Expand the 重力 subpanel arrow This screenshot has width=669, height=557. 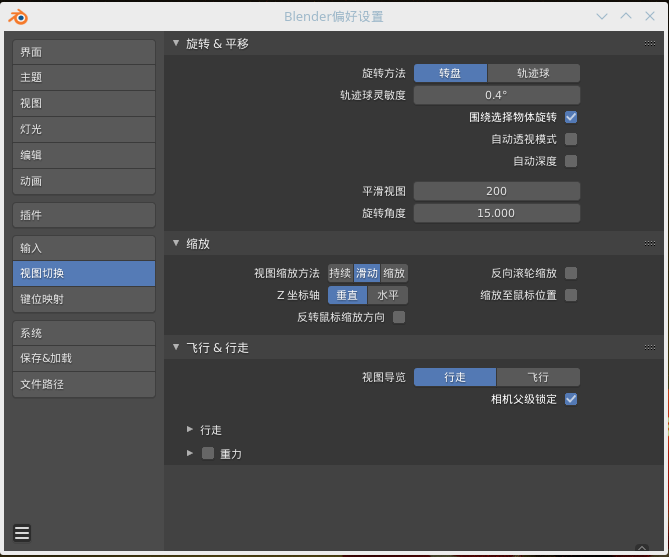pyautogui.click(x=190, y=453)
